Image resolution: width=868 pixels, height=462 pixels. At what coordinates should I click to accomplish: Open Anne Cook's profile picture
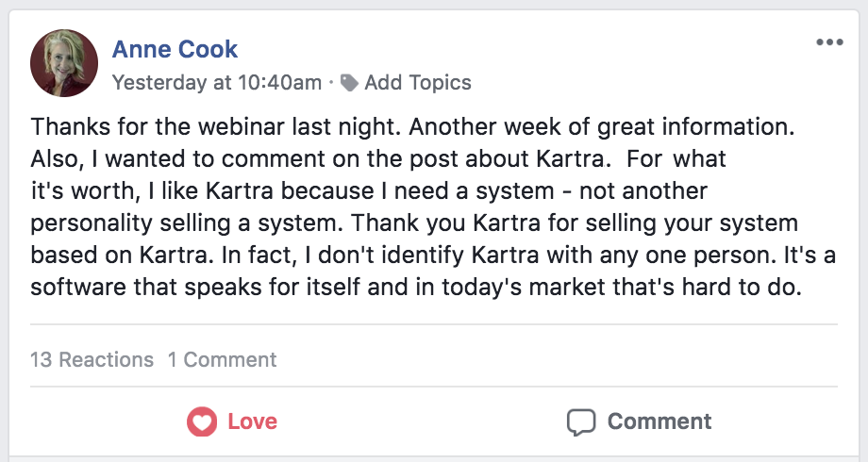click(x=64, y=63)
